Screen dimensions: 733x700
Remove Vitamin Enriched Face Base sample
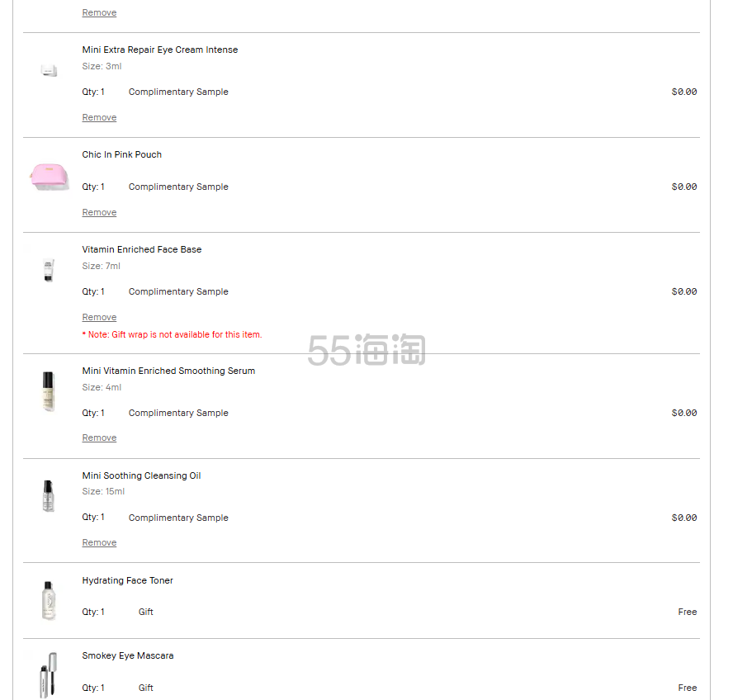click(99, 318)
